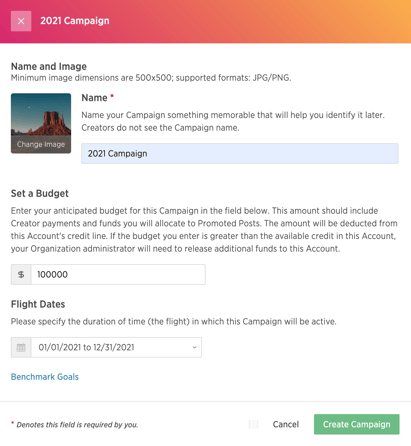
Task: Click the Flight Dates section heading
Action: [x=38, y=304]
